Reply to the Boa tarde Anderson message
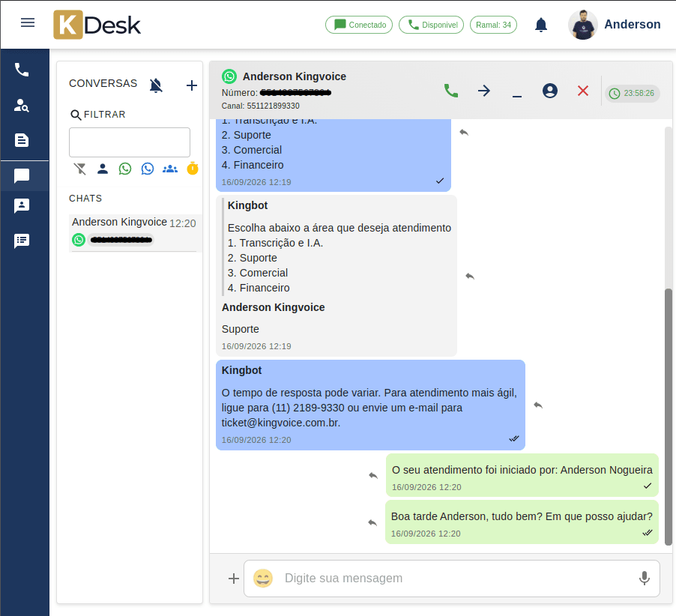This screenshot has height=616, width=676. tap(372, 522)
